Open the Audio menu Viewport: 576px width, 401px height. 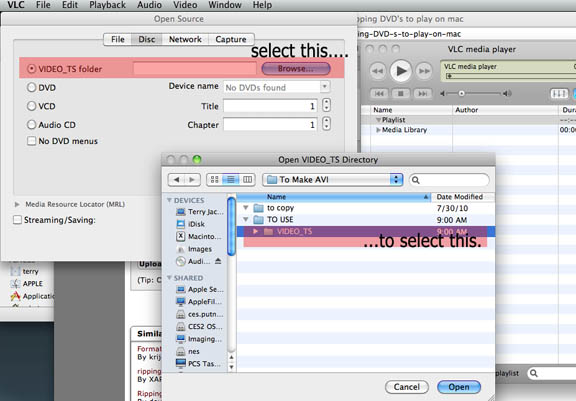[150, 5]
